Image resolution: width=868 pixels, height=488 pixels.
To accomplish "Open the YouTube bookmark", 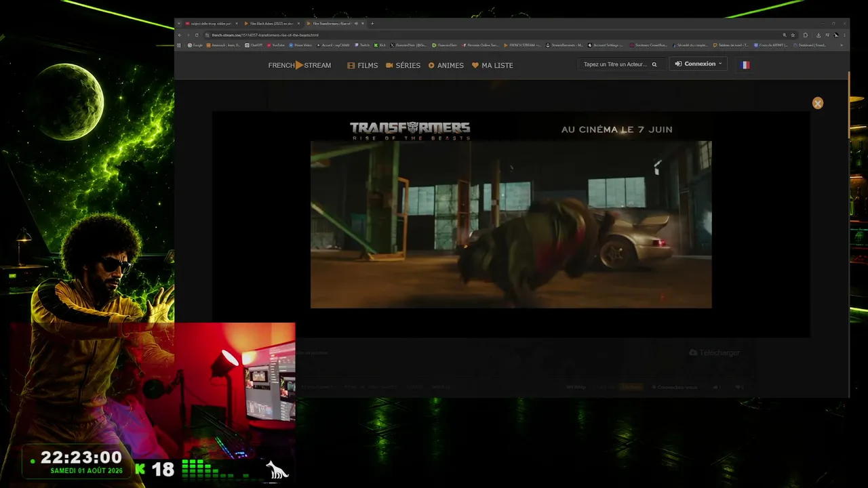I will 276,45.
